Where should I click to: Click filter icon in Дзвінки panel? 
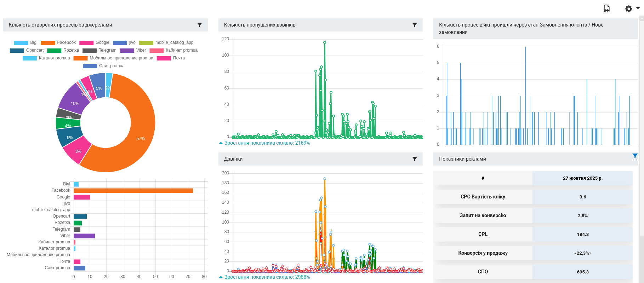(x=415, y=159)
